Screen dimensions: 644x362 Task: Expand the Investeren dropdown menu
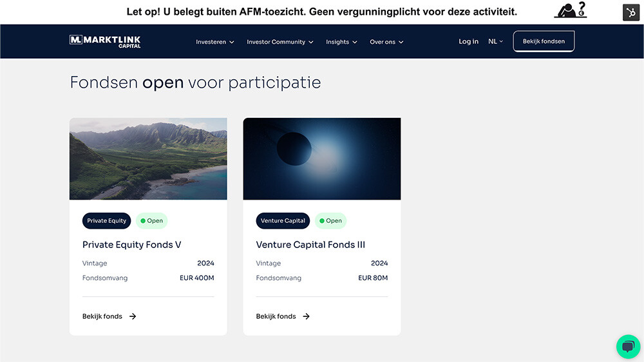[x=215, y=42]
